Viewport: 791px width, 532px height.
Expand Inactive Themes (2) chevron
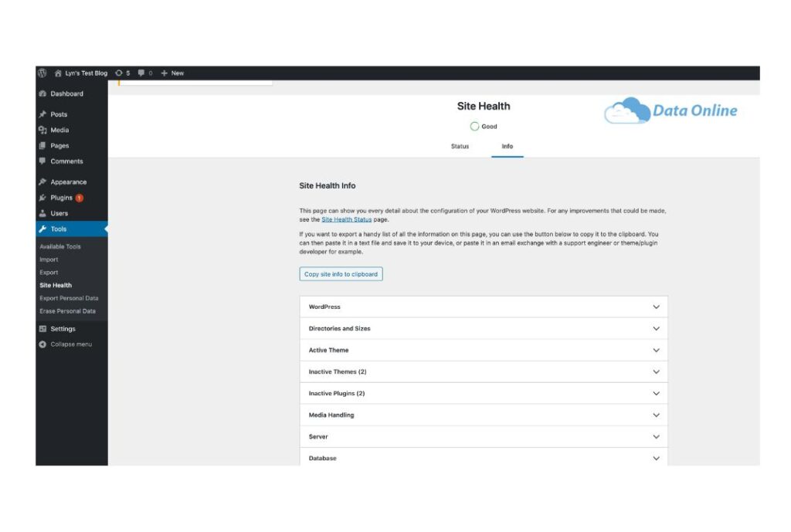[x=656, y=371]
